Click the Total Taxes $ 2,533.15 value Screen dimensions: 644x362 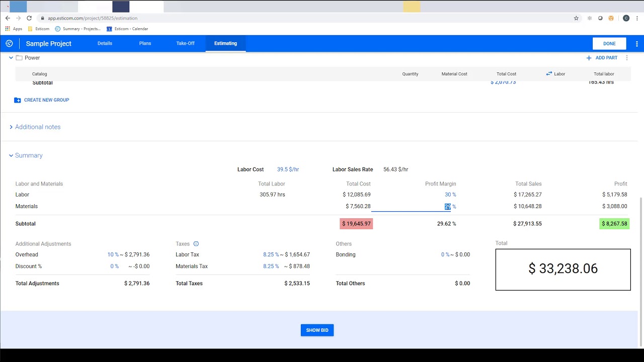[297, 284]
